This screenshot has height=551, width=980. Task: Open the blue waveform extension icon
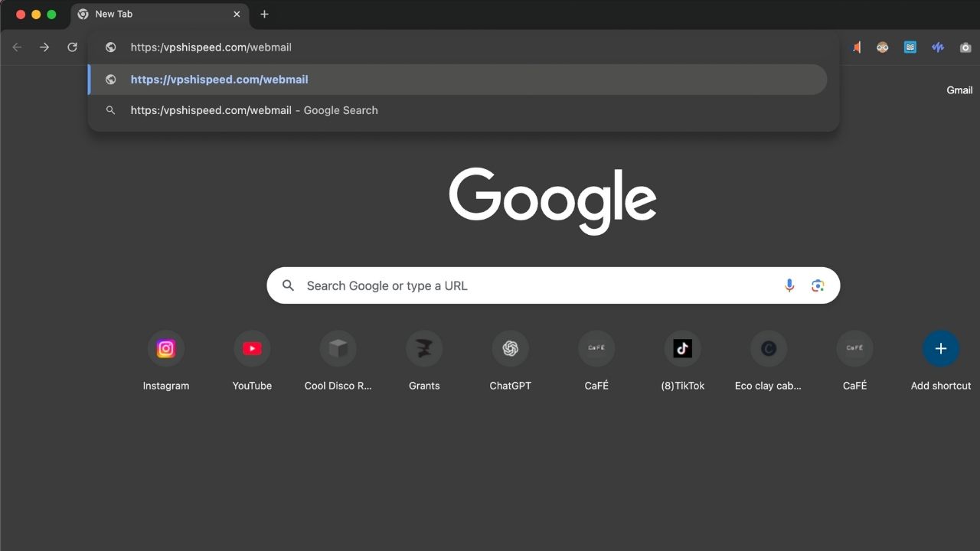(x=938, y=47)
